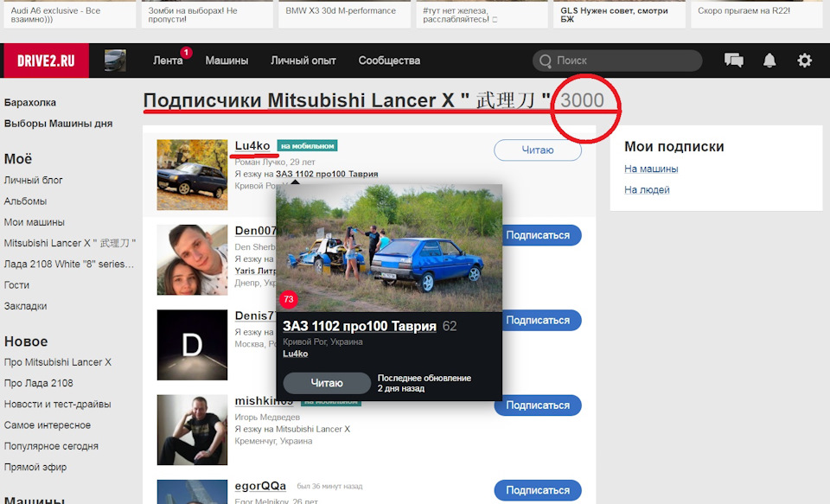830x504 pixels.
Task: Open BMW X3 30d M-performance promo card
Action: (345, 15)
